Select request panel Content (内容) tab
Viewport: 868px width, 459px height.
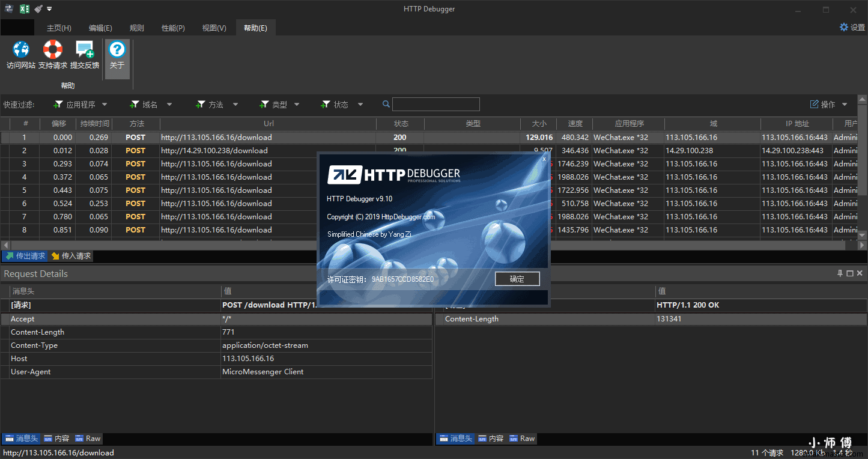pyautogui.click(x=56, y=439)
